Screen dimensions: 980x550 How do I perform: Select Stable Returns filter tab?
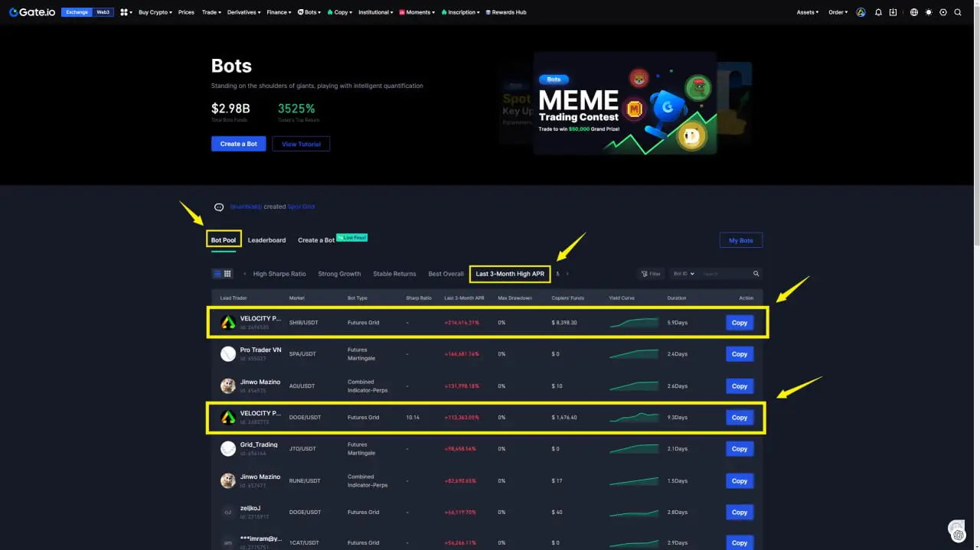(394, 274)
